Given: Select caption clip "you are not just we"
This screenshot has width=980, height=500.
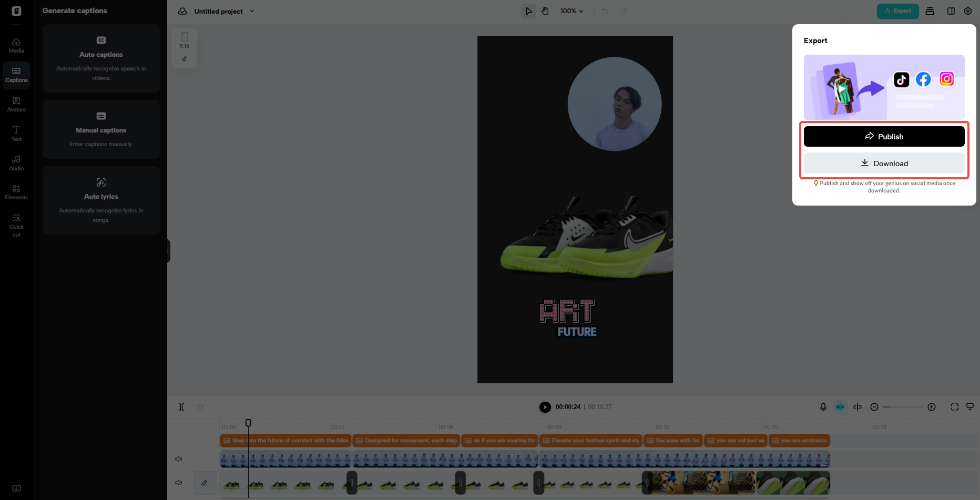Looking at the screenshot, I should 736,441.
